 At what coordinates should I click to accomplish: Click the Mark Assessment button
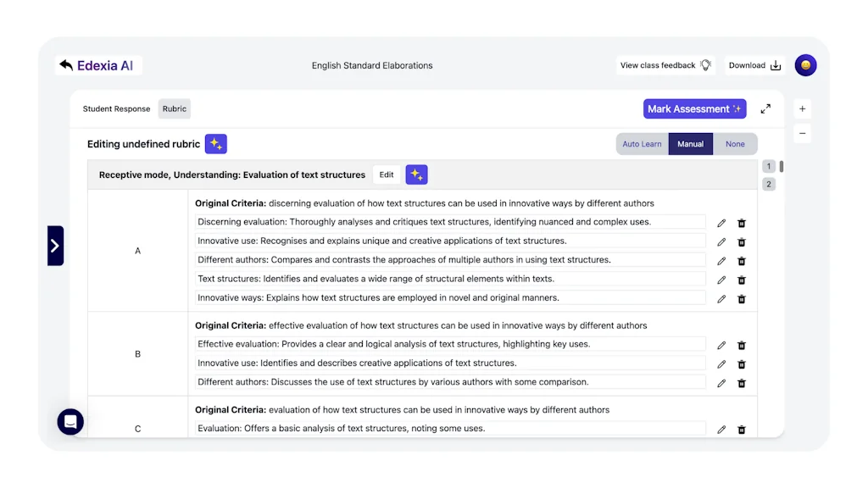pos(694,108)
